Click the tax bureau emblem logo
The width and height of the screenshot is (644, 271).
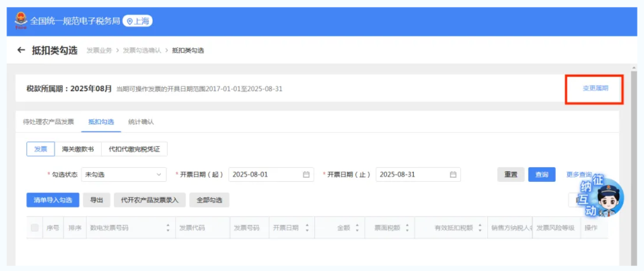(x=21, y=21)
